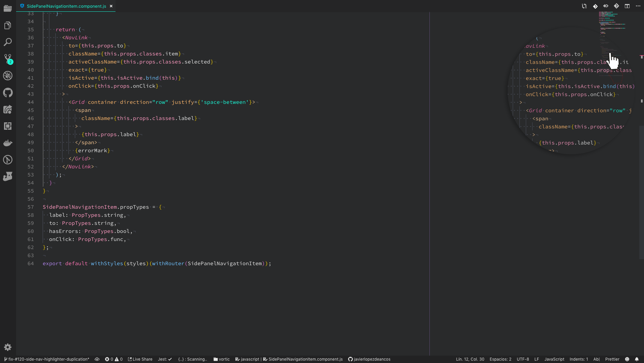Open the Source Control panel with 2 pending changes

pos(8,58)
